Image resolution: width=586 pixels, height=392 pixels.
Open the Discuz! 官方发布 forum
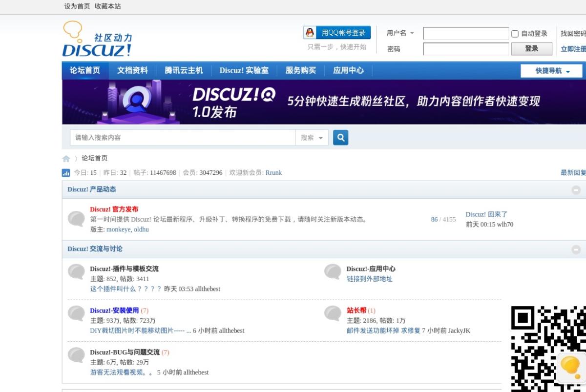tap(114, 209)
